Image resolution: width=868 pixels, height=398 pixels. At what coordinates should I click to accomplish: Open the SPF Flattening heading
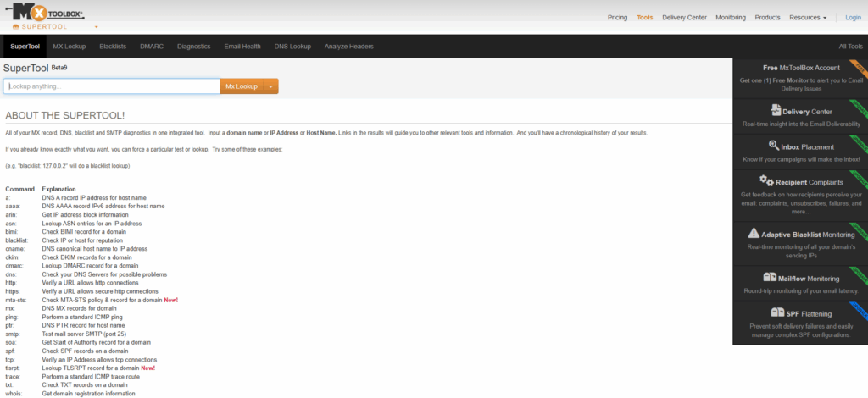tap(809, 314)
